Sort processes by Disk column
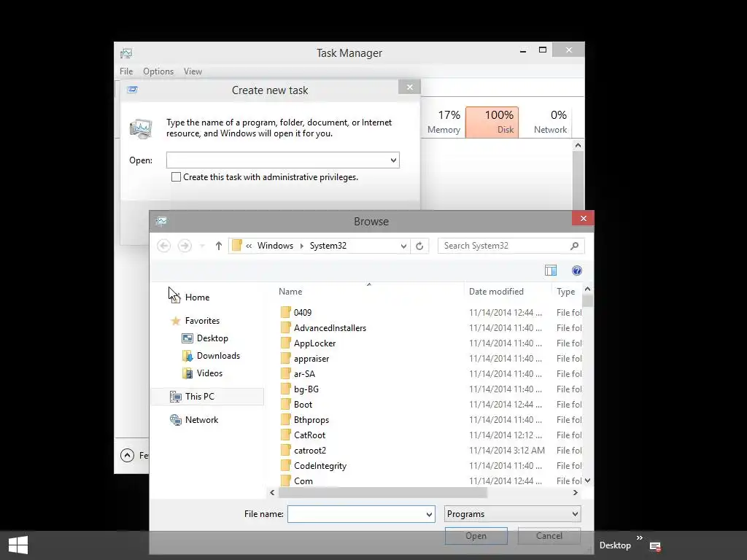 coord(492,122)
